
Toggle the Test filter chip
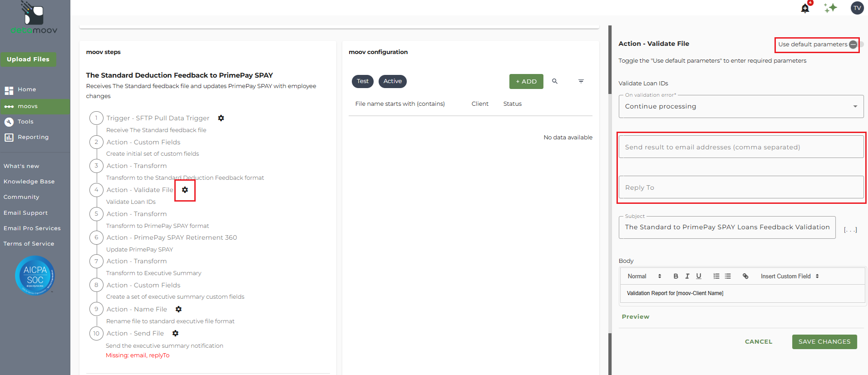(363, 81)
